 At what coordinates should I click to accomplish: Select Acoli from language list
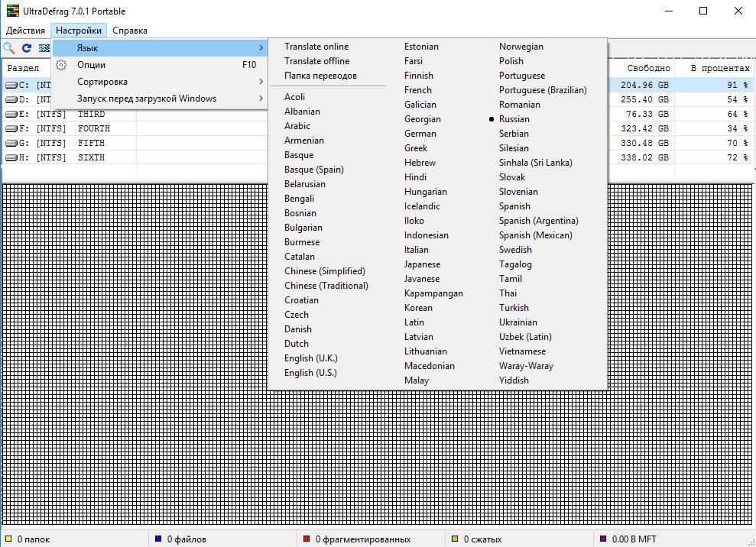[x=294, y=97]
